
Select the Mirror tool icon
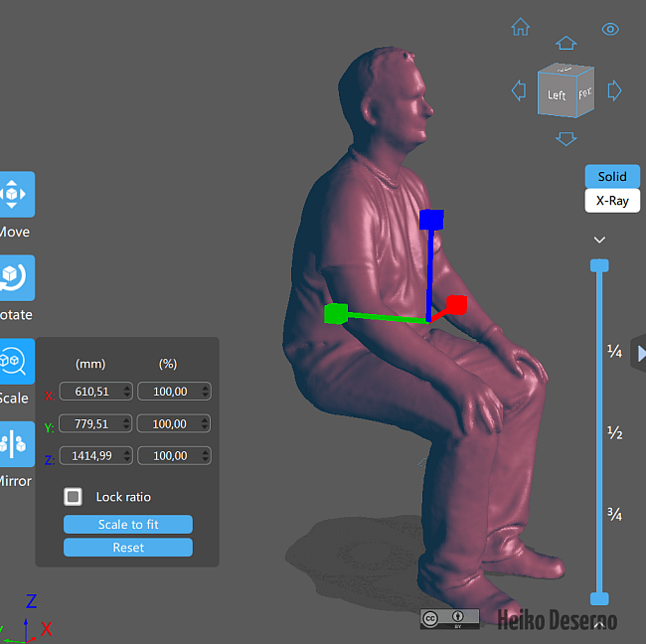coord(16,443)
